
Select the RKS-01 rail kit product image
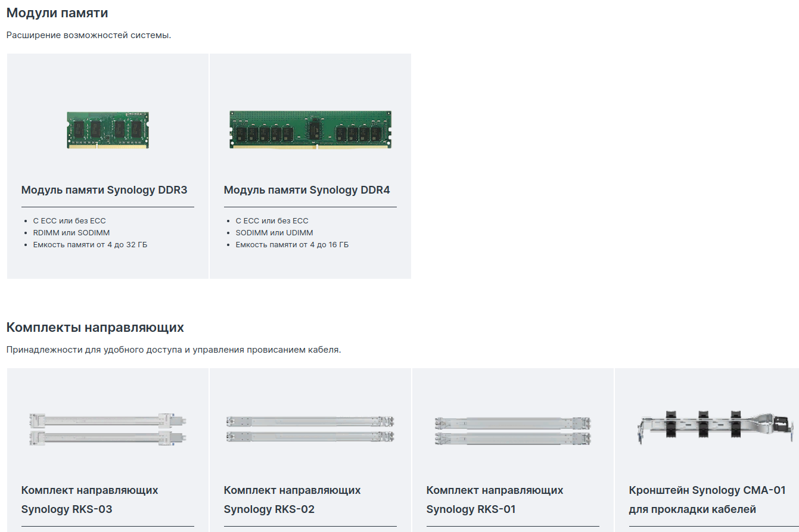[512, 430]
